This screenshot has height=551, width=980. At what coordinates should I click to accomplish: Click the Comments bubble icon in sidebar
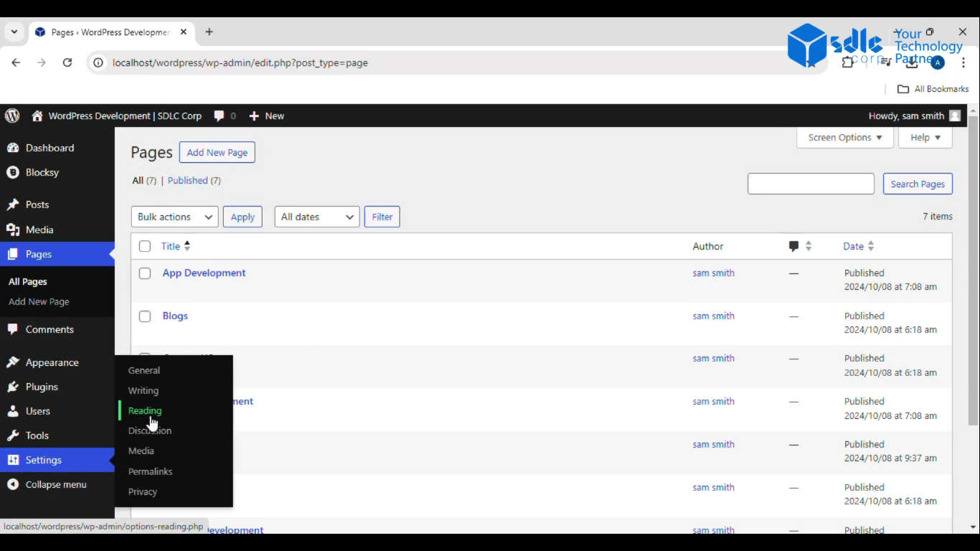(x=13, y=329)
